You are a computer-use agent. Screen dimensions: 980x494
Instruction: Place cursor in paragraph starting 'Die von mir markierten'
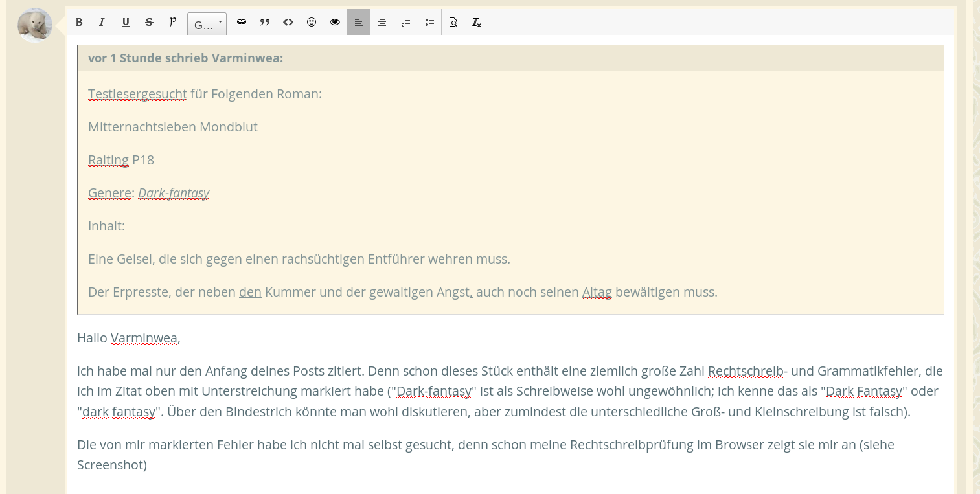486,455
